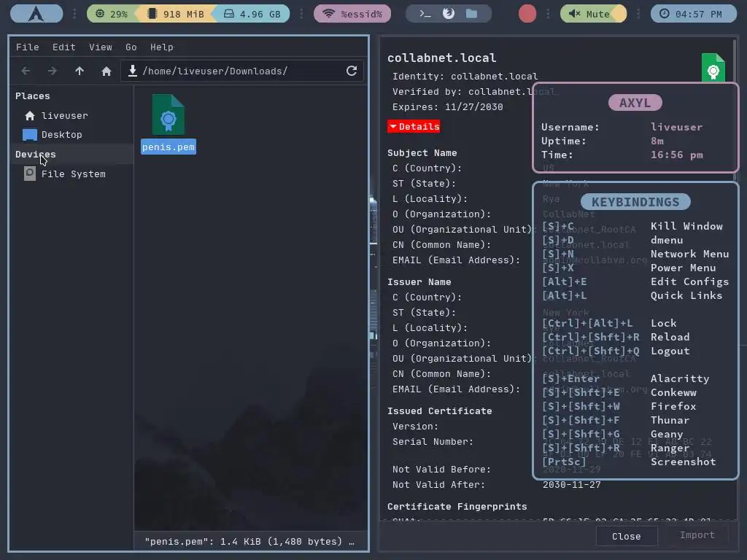
Task: Open file manager from top bar
Action: point(472,13)
